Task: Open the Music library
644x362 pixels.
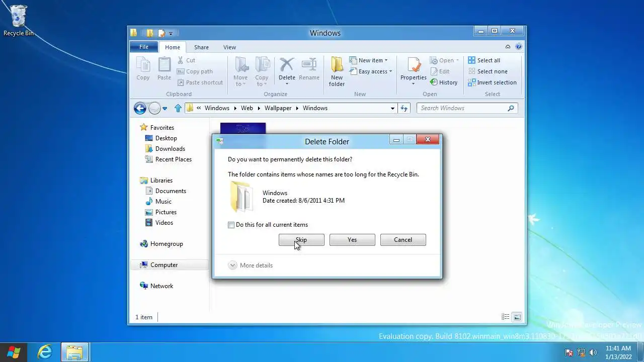Action: click(x=158, y=202)
